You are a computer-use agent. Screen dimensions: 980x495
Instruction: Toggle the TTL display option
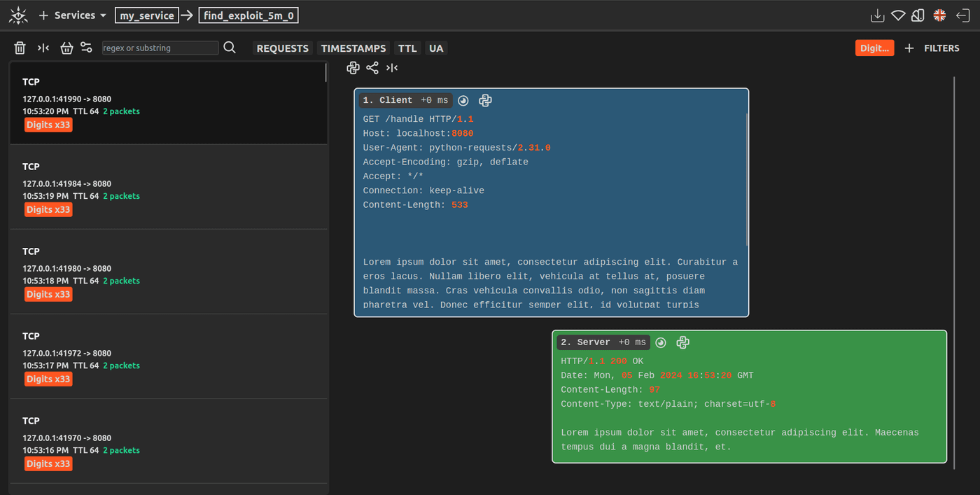coord(407,48)
